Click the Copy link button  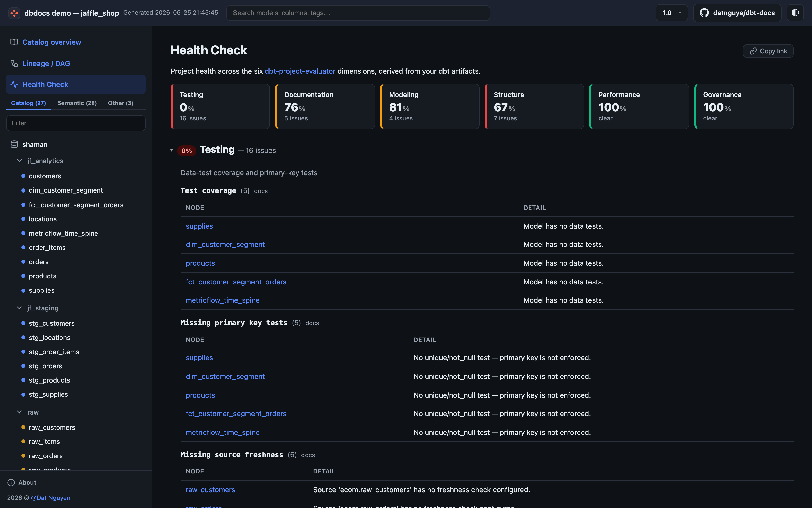[x=768, y=51]
